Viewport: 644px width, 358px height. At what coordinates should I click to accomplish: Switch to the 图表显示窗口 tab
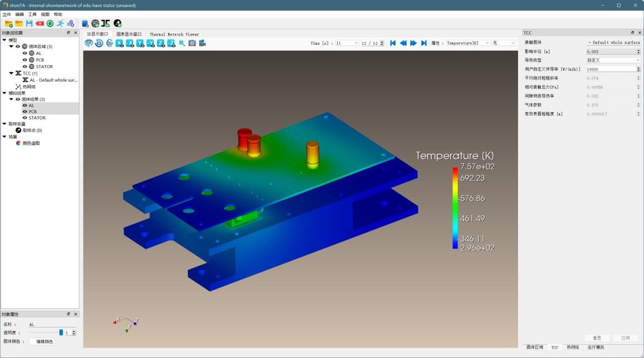[129, 34]
